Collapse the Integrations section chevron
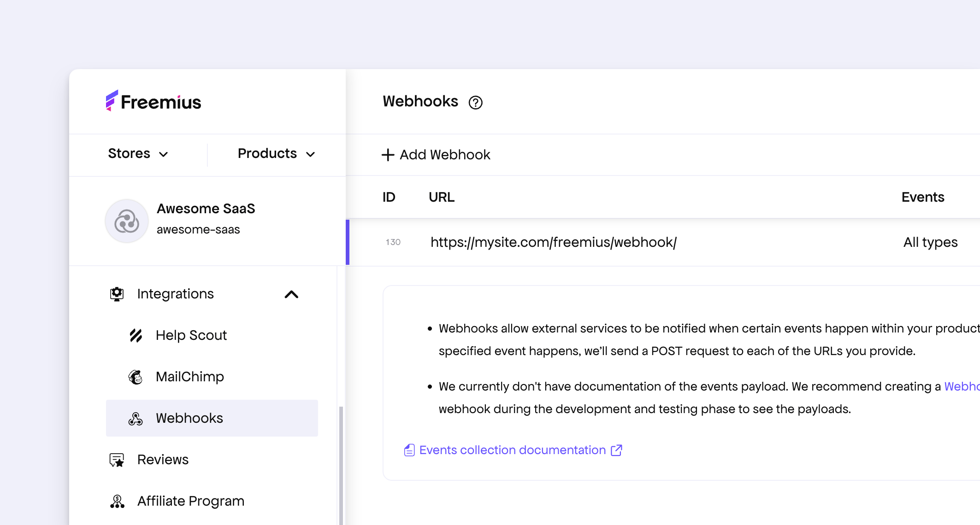Image resolution: width=980 pixels, height=525 pixels. pyautogui.click(x=291, y=294)
